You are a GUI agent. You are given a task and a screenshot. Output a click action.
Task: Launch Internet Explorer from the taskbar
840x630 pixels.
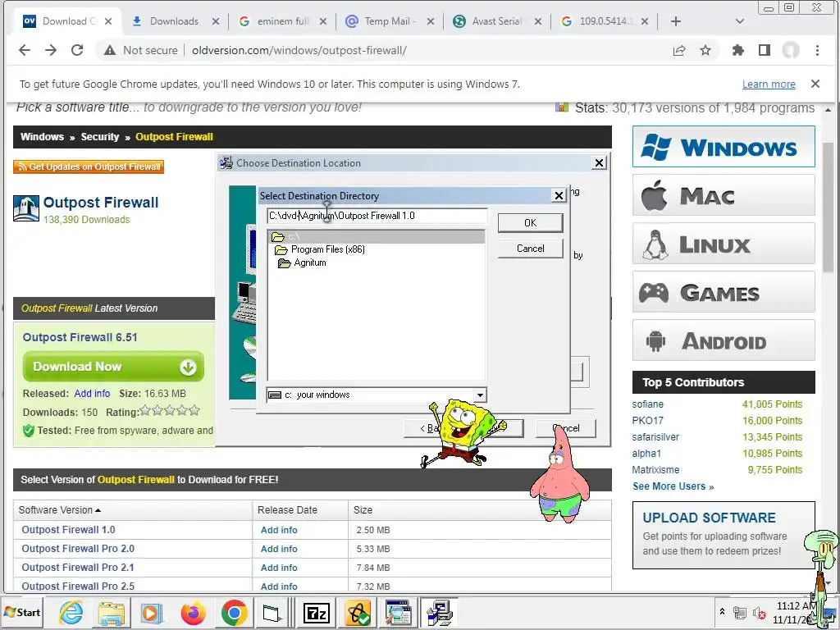point(71,613)
